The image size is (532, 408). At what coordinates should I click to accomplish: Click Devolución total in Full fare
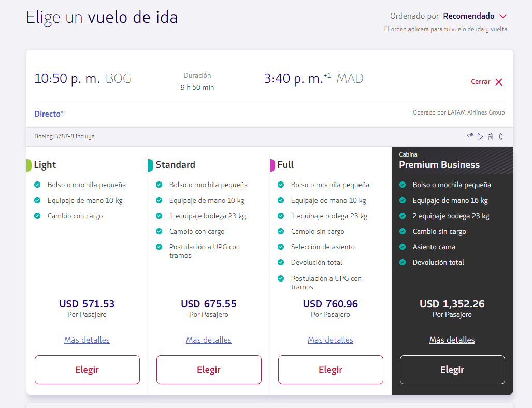click(x=317, y=263)
